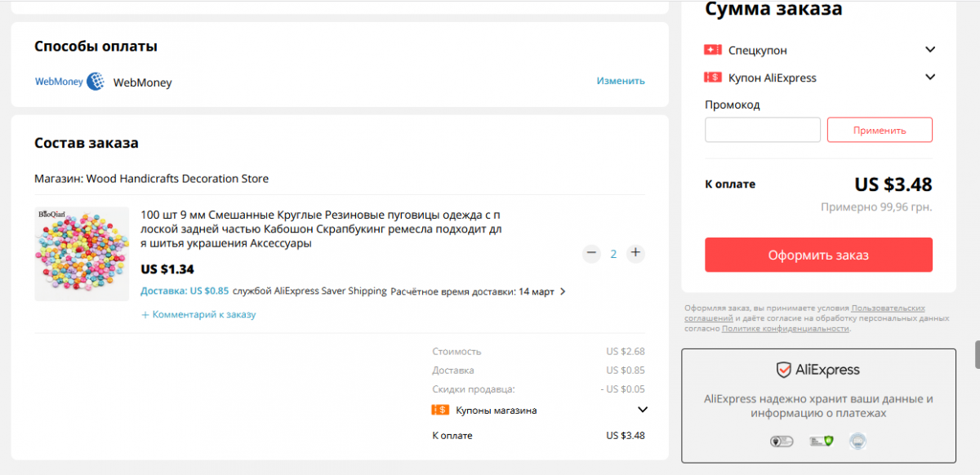Click the green shield security badge icon
980x475 pixels.
tap(820, 442)
